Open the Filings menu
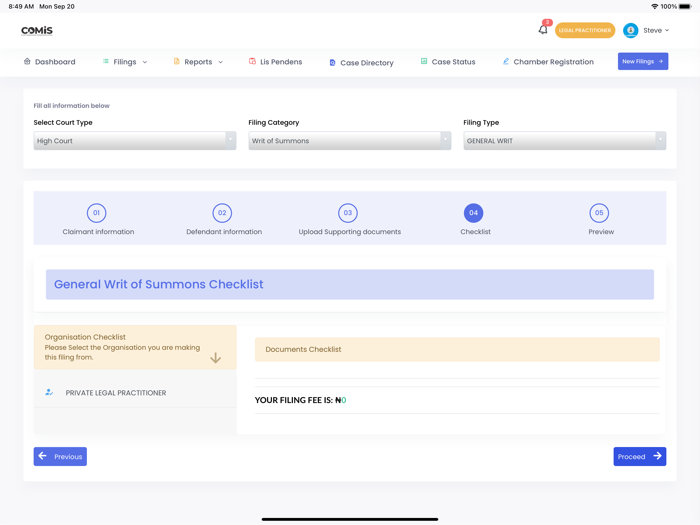Viewport: 700px width, 525px height. point(125,62)
